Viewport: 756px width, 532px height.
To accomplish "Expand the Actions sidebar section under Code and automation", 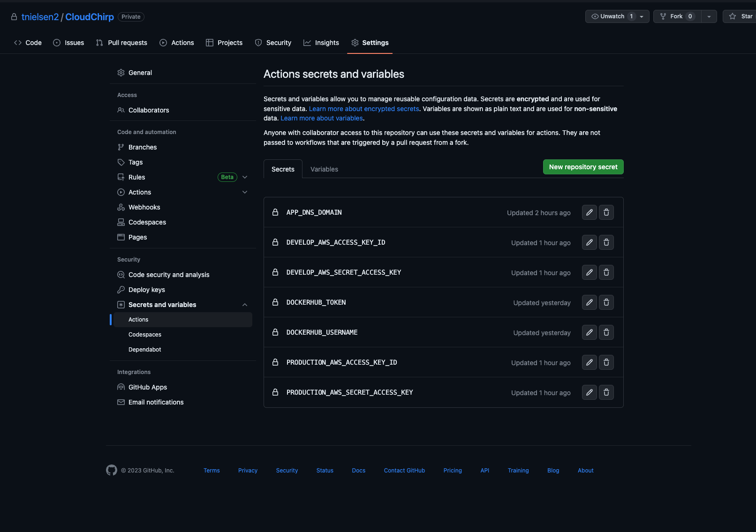I will tap(245, 192).
